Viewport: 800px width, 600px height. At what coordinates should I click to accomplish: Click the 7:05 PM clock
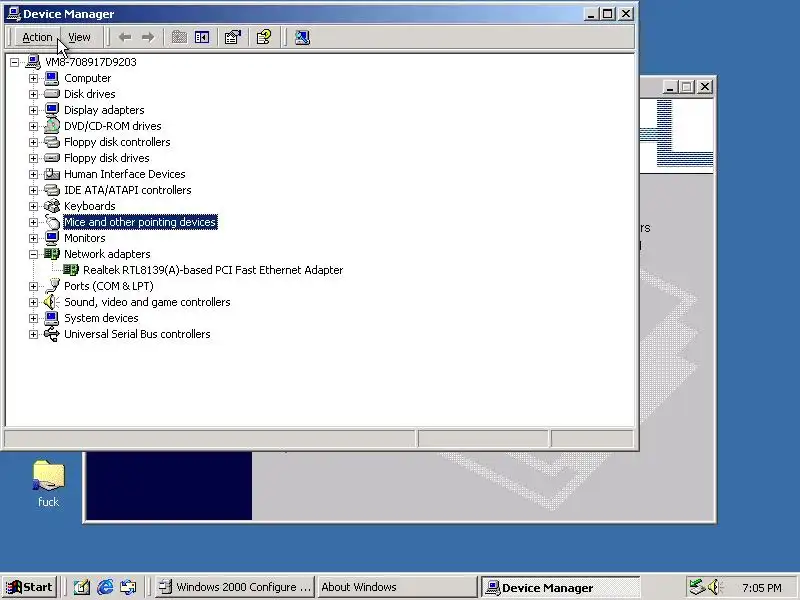click(x=762, y=588)
